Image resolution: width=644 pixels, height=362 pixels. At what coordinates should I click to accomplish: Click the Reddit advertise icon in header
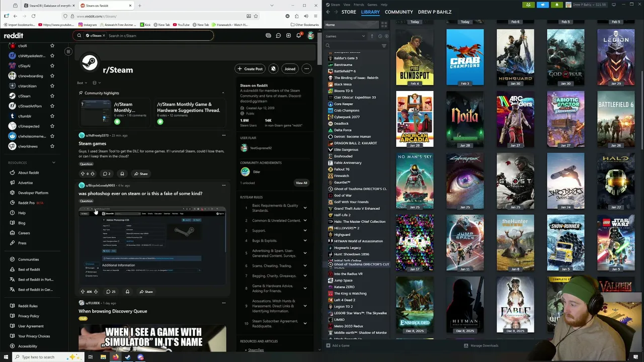coord(268,36)
